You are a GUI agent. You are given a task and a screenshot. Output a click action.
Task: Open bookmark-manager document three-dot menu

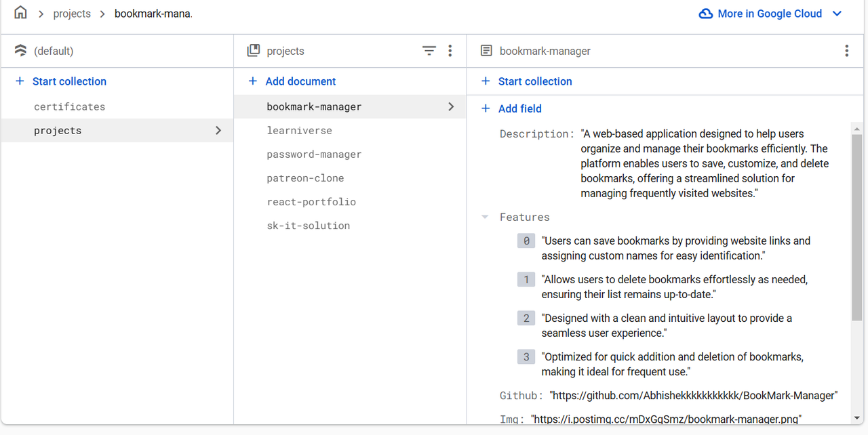pyautogui.click(x=846, y=51)
